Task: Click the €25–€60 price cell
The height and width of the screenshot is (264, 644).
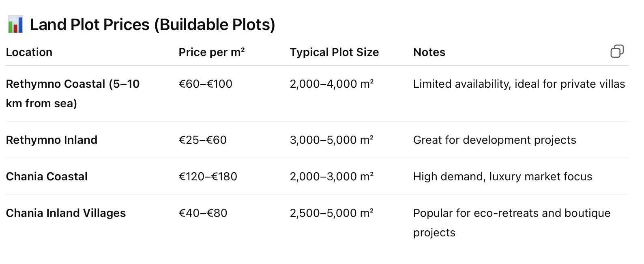Action: 203,140
